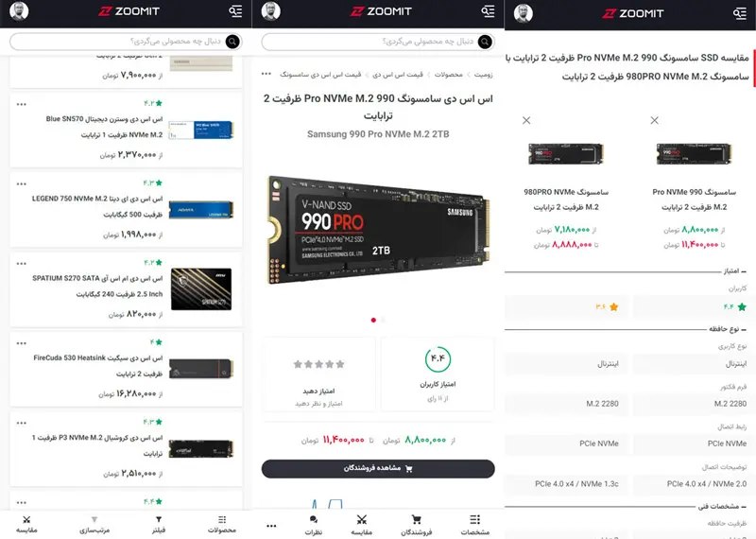The height and width of the screenshot is (539, 756).
Task: Tap the large 990 PRO product image
Action: (380, 229)
